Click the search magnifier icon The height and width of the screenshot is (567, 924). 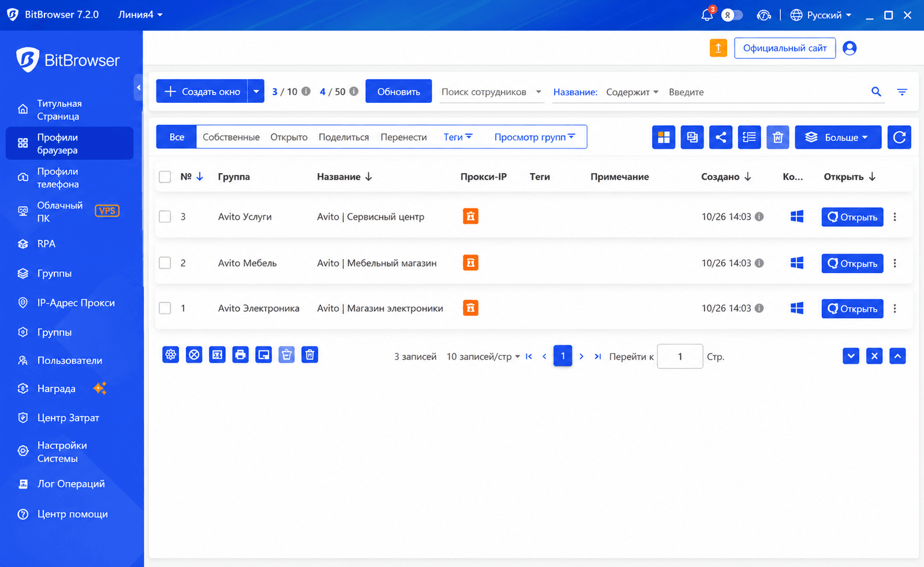click(x=876, y=92)
